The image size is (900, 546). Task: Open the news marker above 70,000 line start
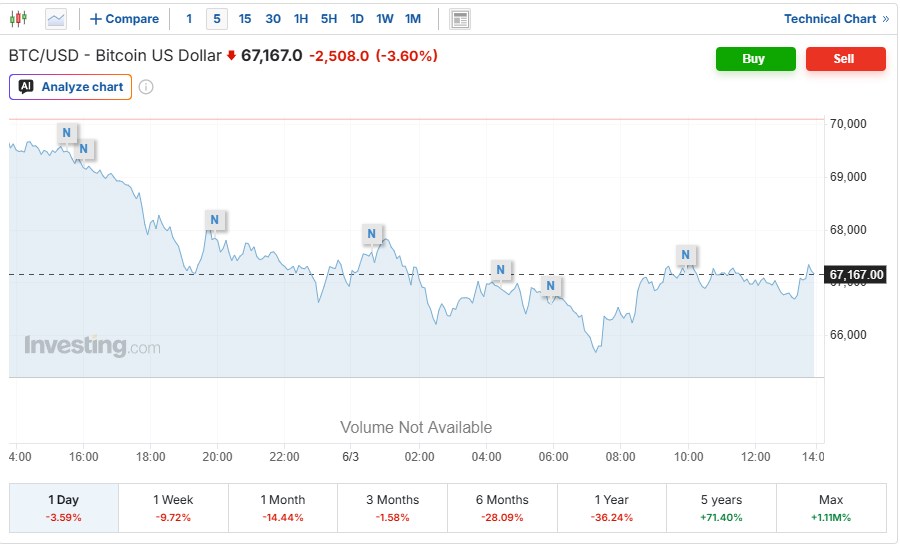[x=67, y=133]
